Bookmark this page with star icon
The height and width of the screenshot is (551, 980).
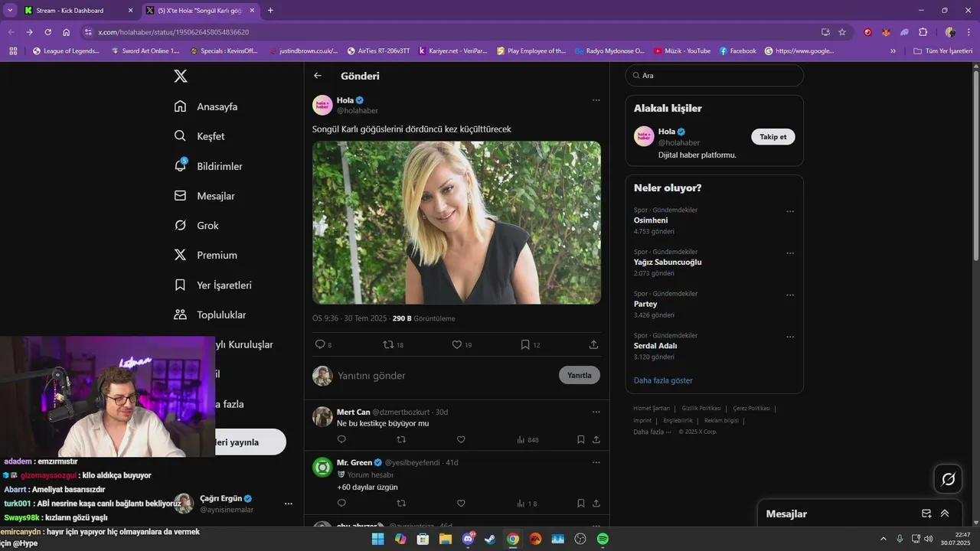point(842,32)
